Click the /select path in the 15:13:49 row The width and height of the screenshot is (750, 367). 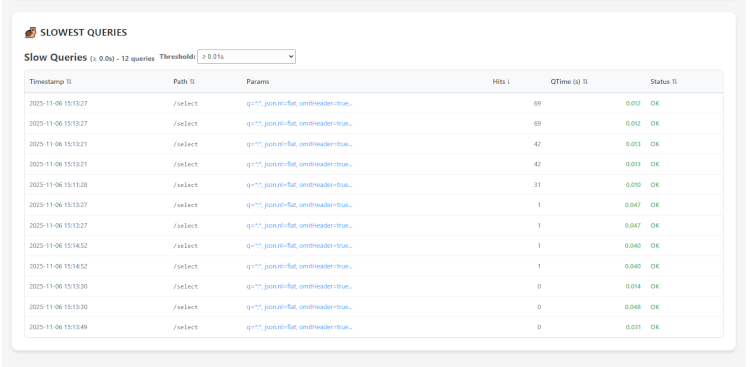[186, 327]
